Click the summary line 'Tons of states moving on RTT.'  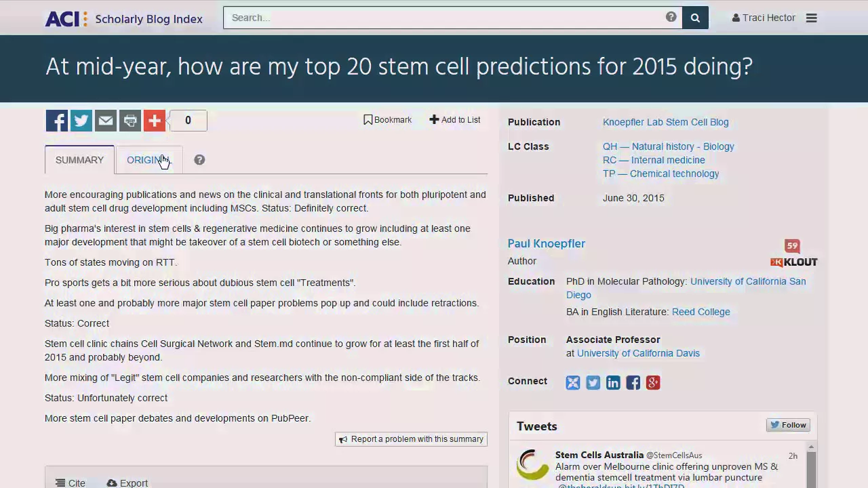coord(111,262)
